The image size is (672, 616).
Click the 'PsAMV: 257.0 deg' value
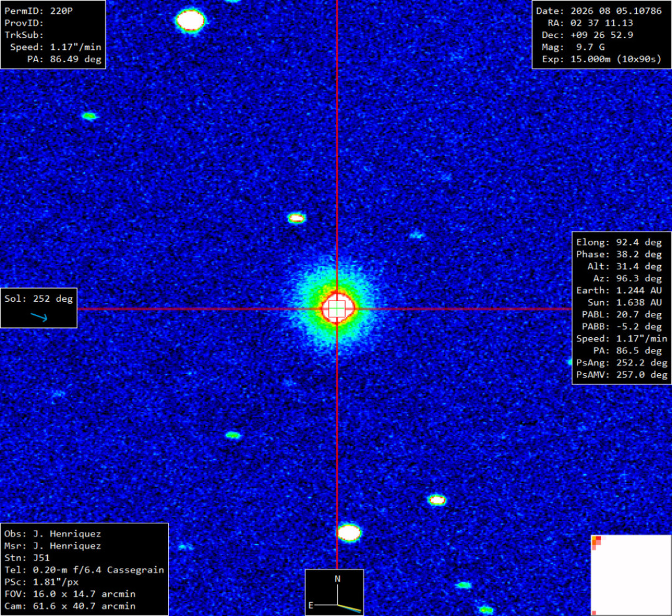[x=622, y=375]
